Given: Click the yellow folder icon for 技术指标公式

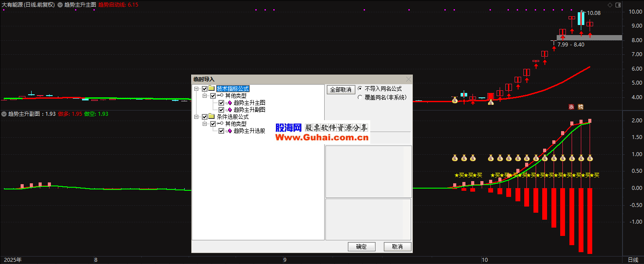Looking at the screenshot, I should [x=211, y=89].
